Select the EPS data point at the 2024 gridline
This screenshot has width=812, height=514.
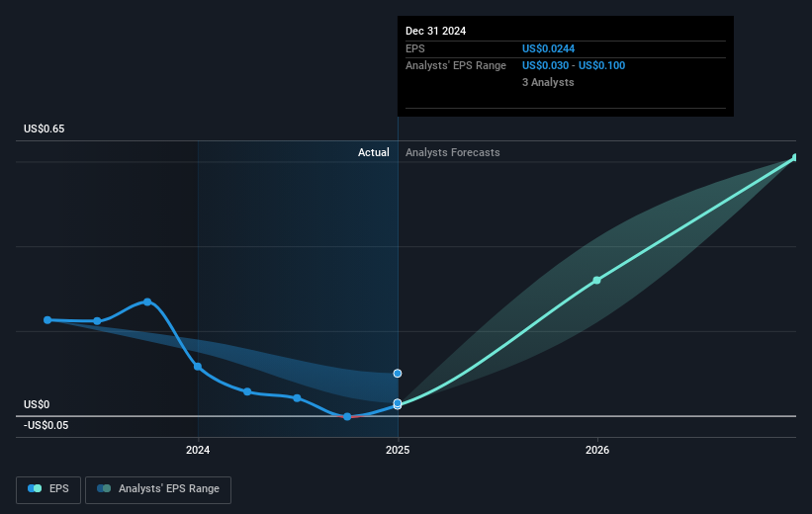(198, 367)
